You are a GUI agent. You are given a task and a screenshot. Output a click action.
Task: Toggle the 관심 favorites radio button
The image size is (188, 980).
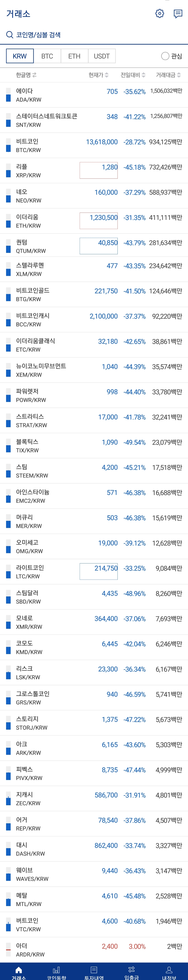point(165,56)
